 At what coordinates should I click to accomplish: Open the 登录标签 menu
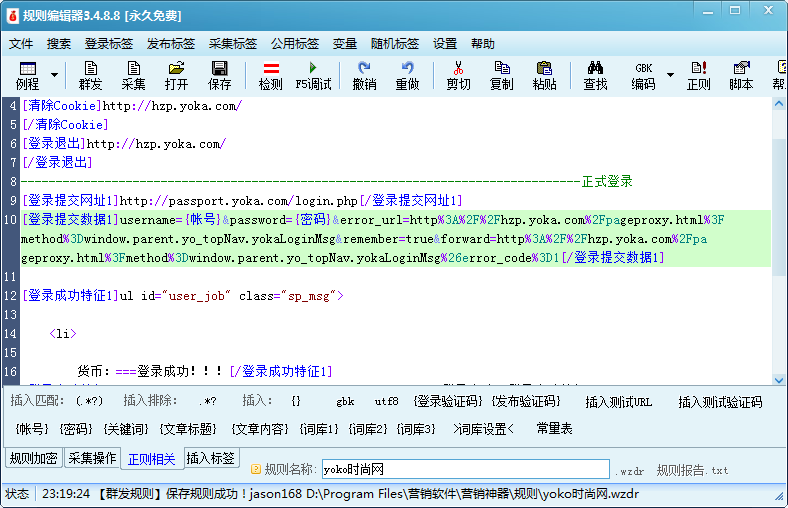pos(109,44)
